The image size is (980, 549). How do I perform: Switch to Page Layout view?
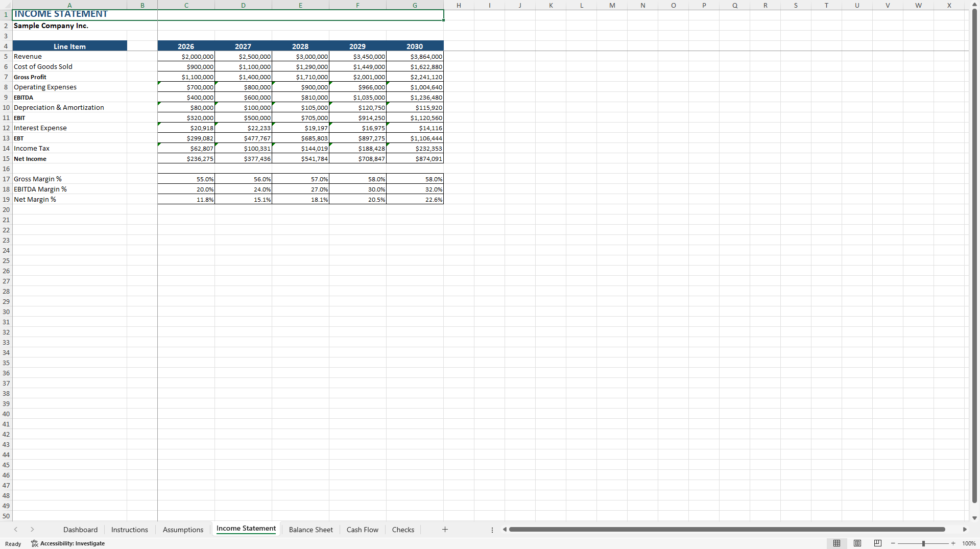857,543
